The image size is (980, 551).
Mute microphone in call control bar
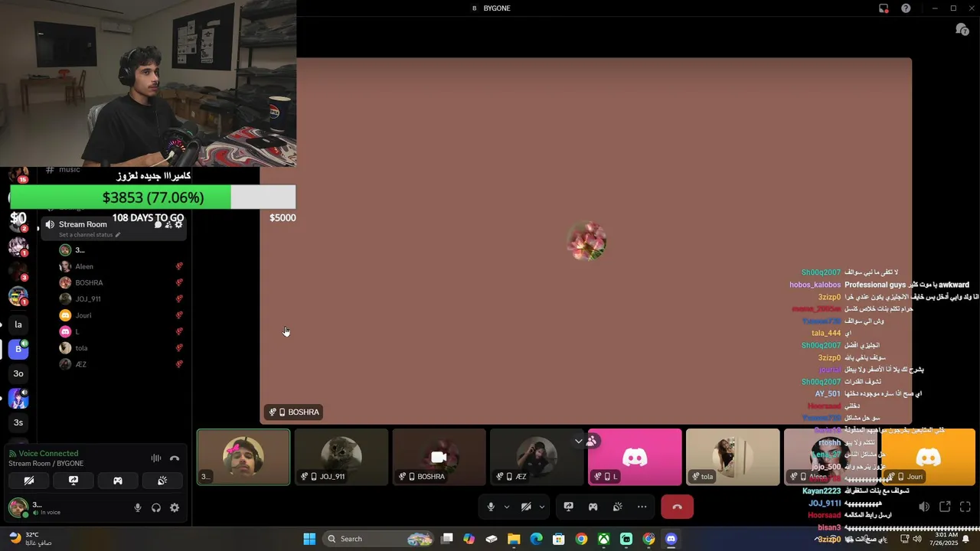(x=491, y=507)
